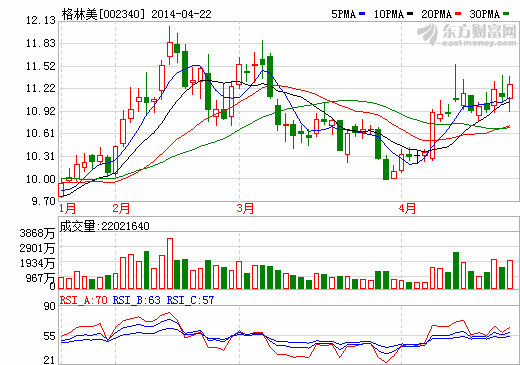This screenshot has height=365, width=520.
Task: Click the 2月 axis label
Action: (x=121, y=209)
